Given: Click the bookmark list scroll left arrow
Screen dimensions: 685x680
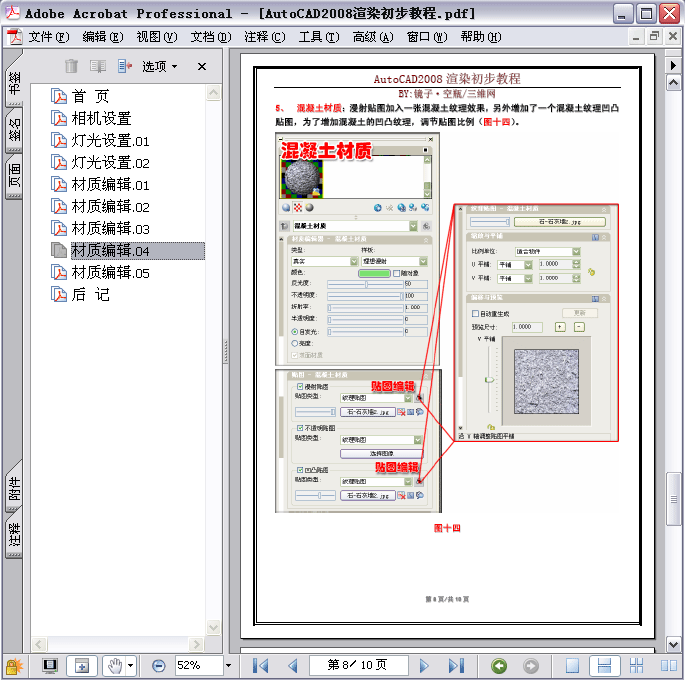Looking at the screenshot, I should click(x=39, y=645).
